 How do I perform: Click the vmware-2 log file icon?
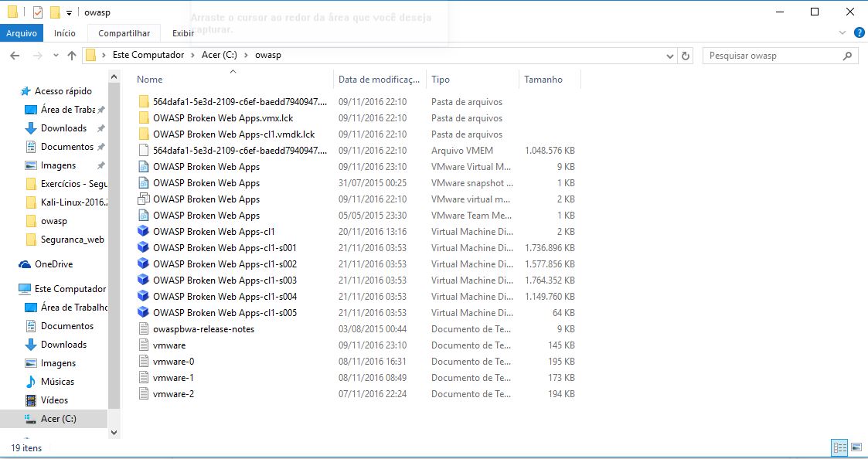(x=143, y=393)
